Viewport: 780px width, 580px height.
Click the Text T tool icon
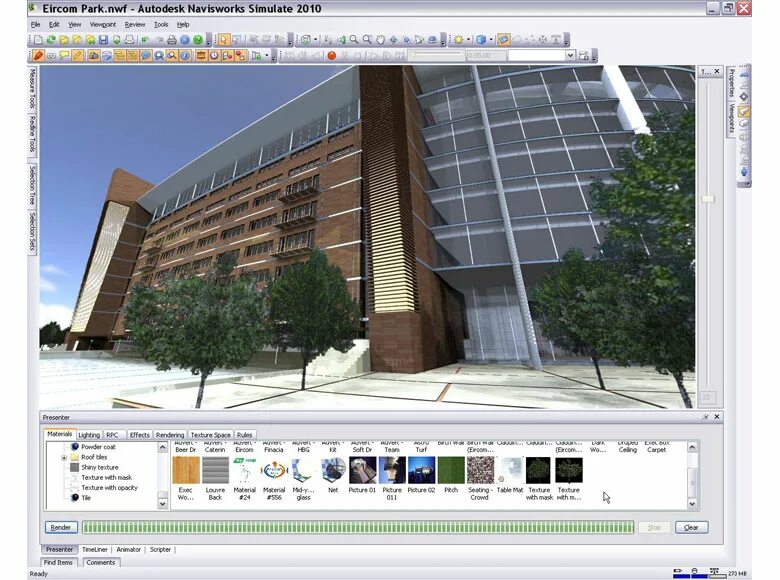(x=556, y=40)
